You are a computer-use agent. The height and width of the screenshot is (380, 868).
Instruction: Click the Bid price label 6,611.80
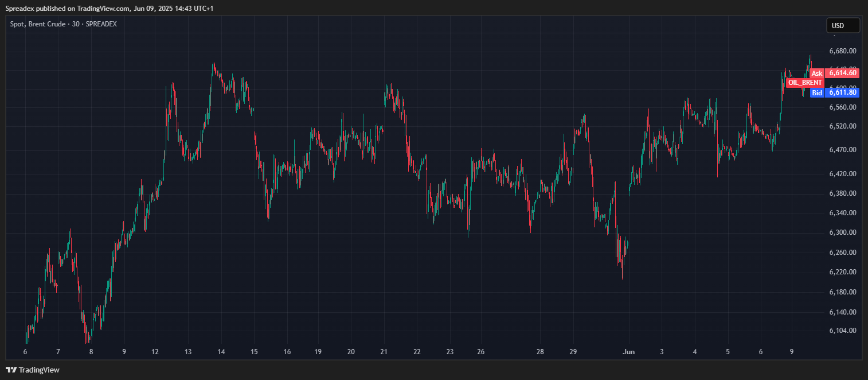point(842,92)
